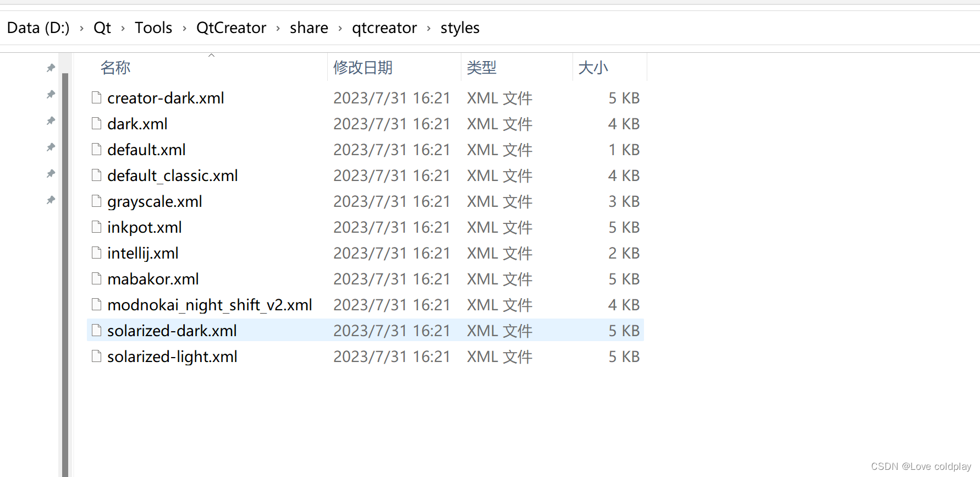Click the 3 KB size of grayscale.xml
Image resolution: width=980 pixels, height=477 pixels.
(x=624, y=201)
